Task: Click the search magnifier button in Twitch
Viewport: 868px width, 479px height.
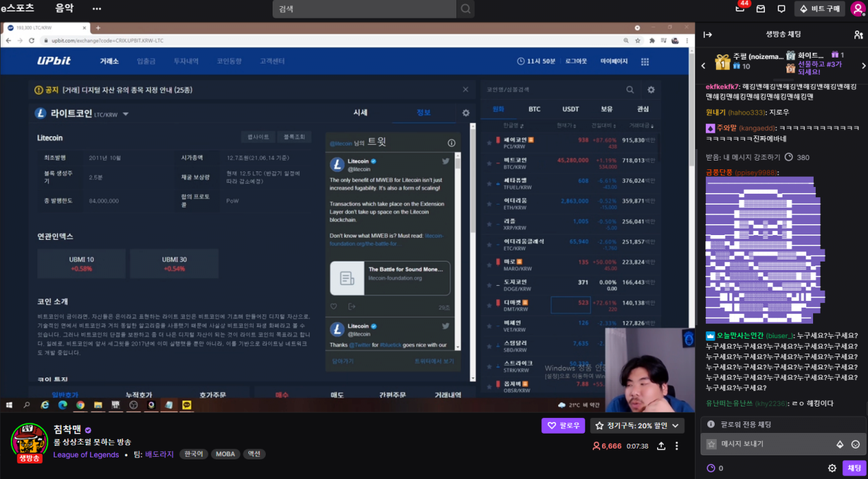Action: (466, 9)
